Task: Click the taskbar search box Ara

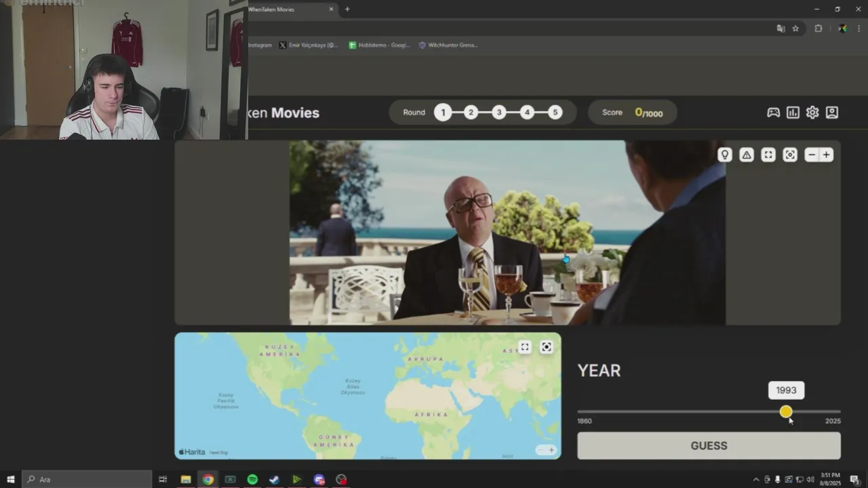Action: (x=87, y=479)
